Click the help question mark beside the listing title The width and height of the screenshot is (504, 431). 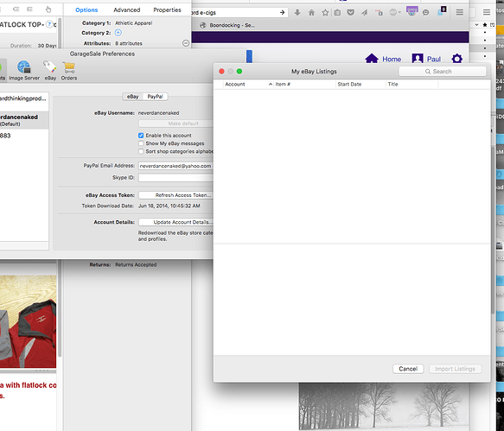[49, 24]
